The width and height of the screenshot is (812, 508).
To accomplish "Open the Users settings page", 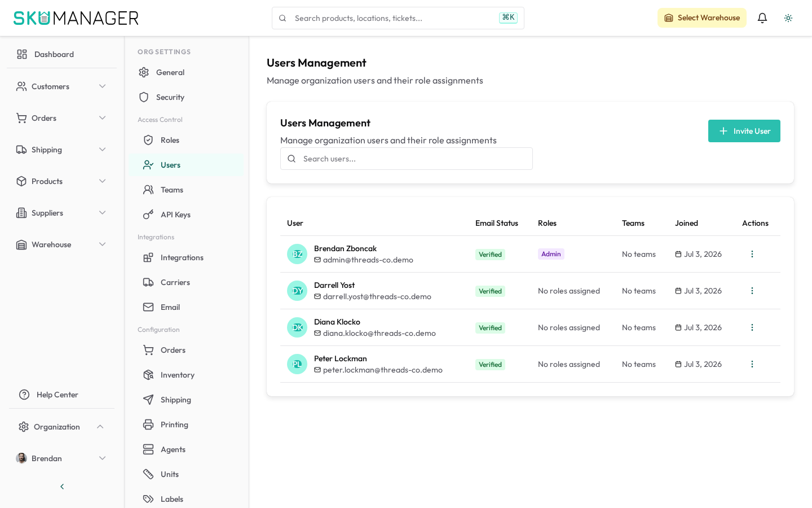I will [187, 165].
